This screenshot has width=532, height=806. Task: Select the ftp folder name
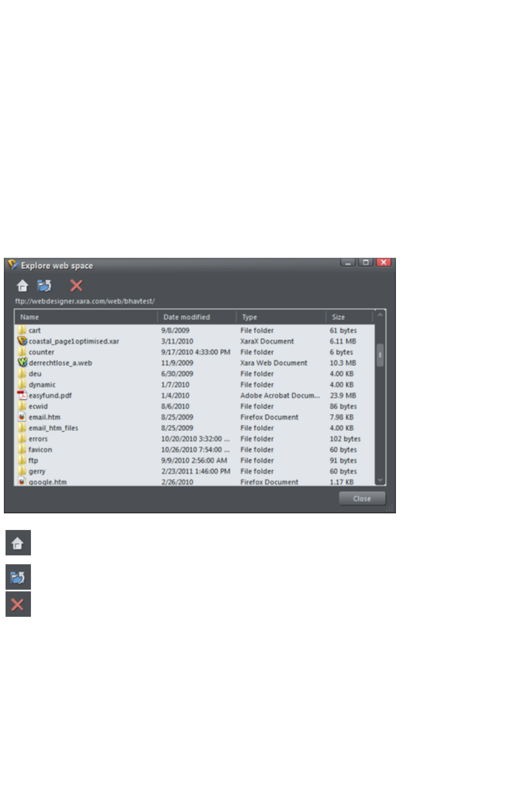33,460
